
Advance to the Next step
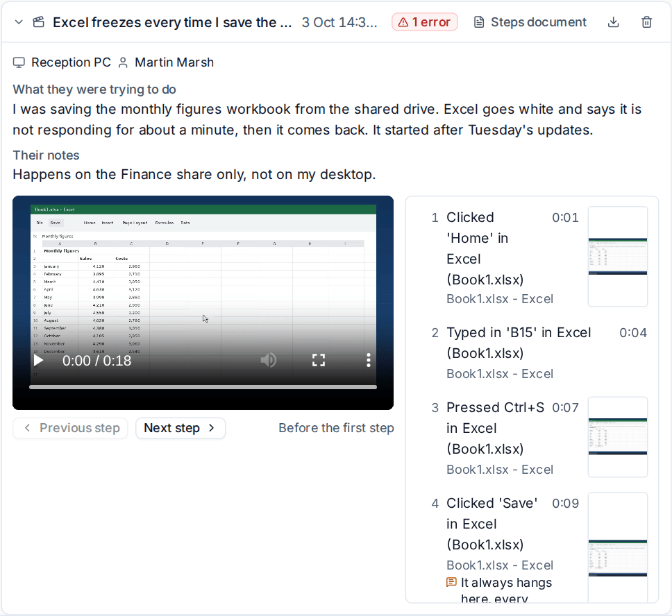tap(180, 428)
